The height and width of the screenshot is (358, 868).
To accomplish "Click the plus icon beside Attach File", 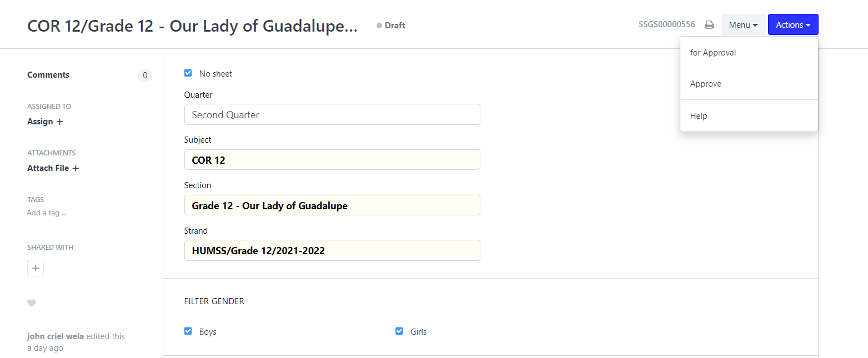I will point(76,168).
